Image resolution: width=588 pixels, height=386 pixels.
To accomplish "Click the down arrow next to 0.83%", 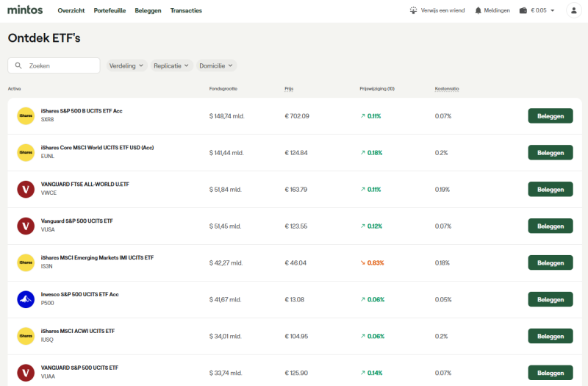I will click(362, 263).
